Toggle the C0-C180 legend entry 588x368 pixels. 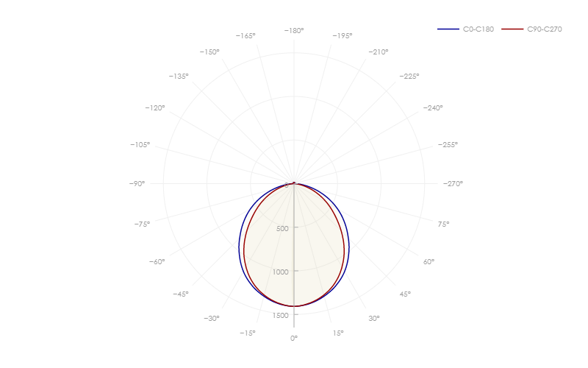pos(466,29)
